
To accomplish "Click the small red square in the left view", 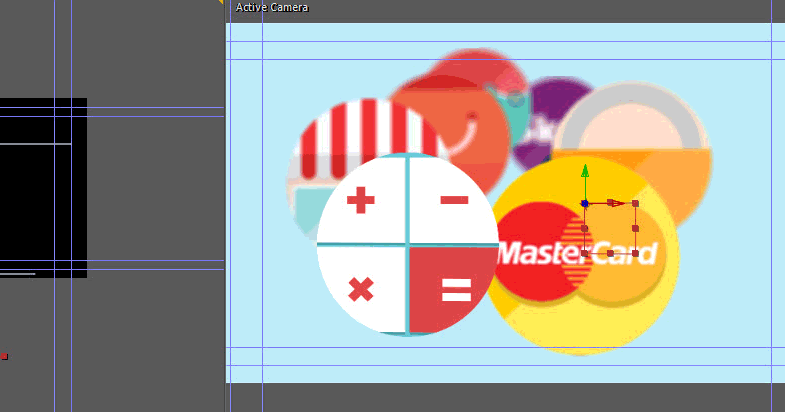I will click(4, 356).
